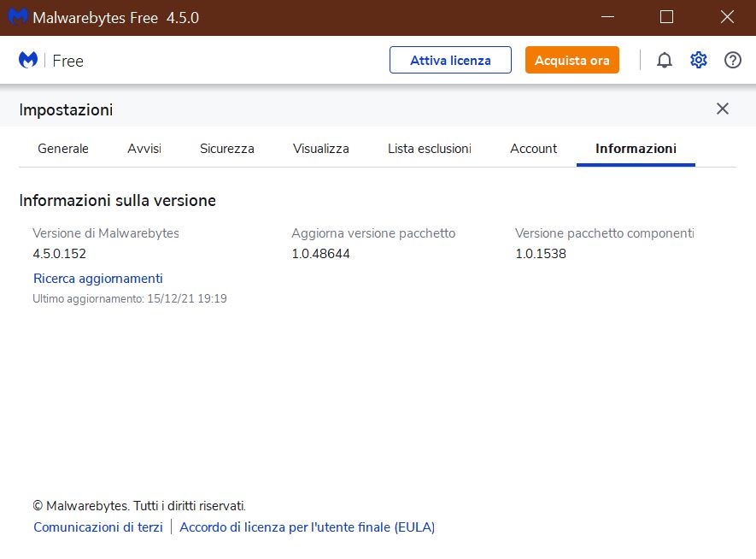Minimize the Malwarebytes window

607,17
